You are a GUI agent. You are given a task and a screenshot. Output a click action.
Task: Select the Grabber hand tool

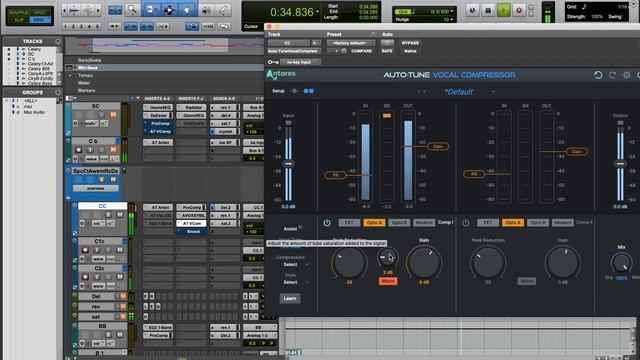[x=187, y=10]
